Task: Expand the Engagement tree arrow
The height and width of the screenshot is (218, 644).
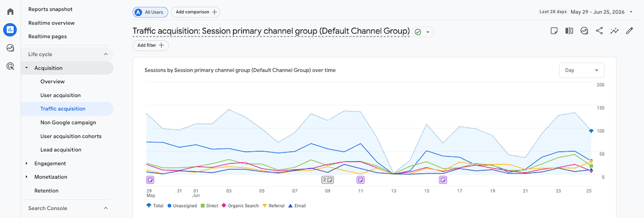Action: [x=27, y=163]
